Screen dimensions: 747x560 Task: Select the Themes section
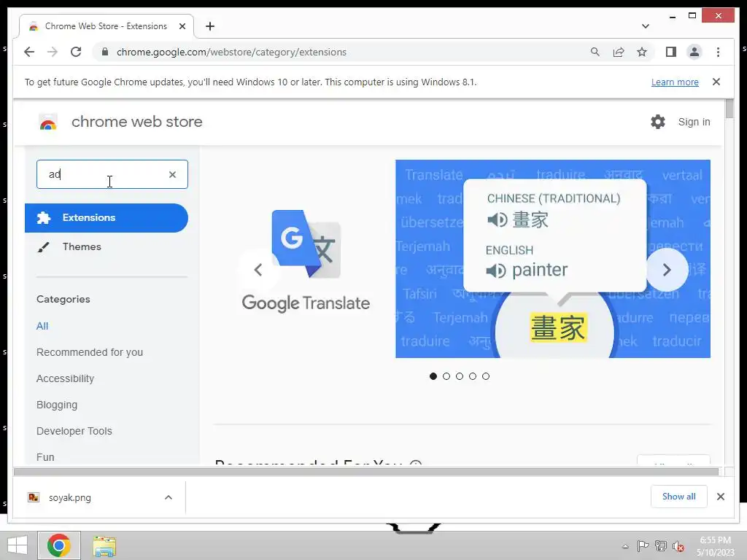click(x=82, y=246)
